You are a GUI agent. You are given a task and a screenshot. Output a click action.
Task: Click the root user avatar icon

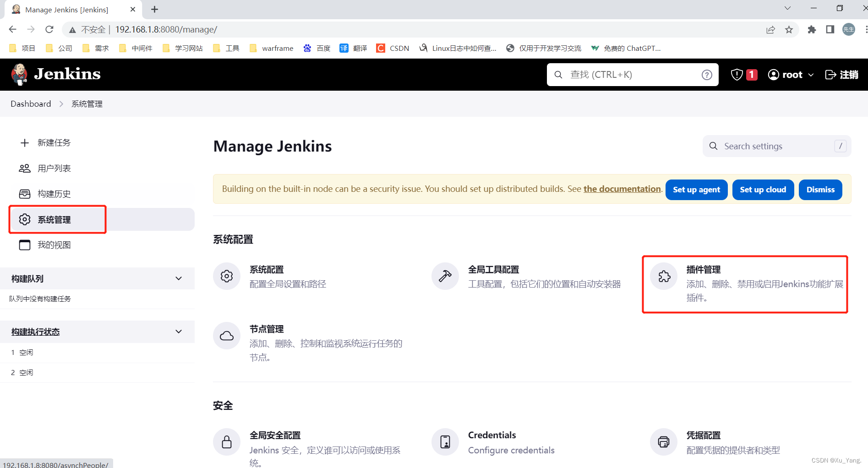coord(773,75)
